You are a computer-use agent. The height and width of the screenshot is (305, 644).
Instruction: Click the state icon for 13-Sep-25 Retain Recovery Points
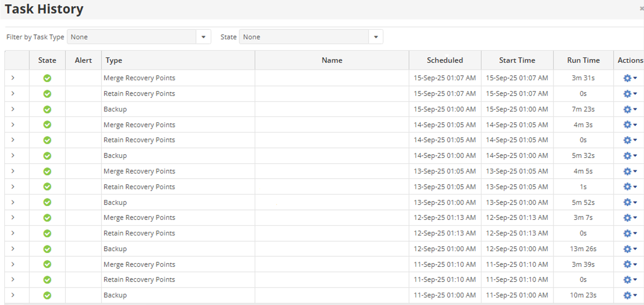[47, 187]
